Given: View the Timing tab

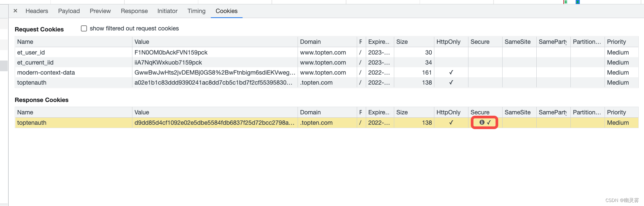Looking at the screenshot, I should [x=196, y=11].
